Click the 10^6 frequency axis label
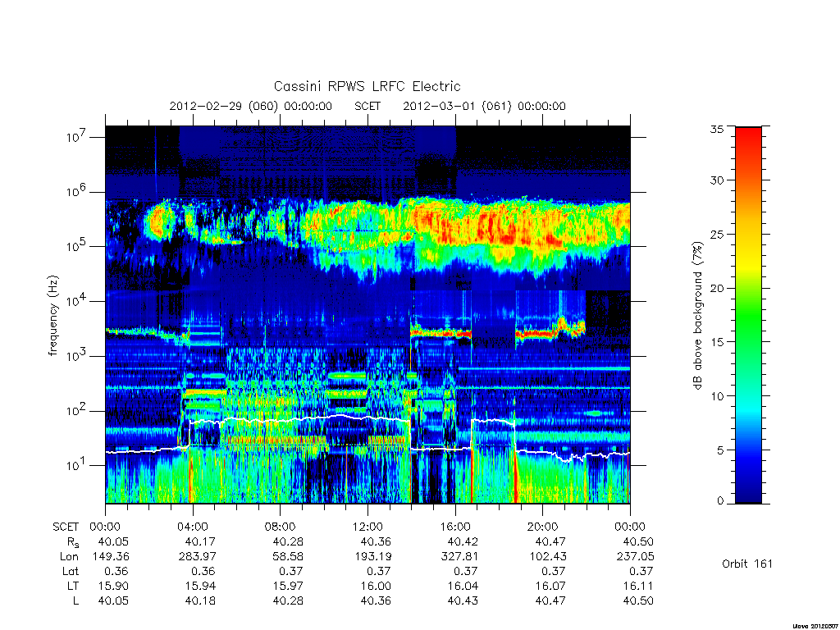The image size is (840, 630). pos(76,190)
